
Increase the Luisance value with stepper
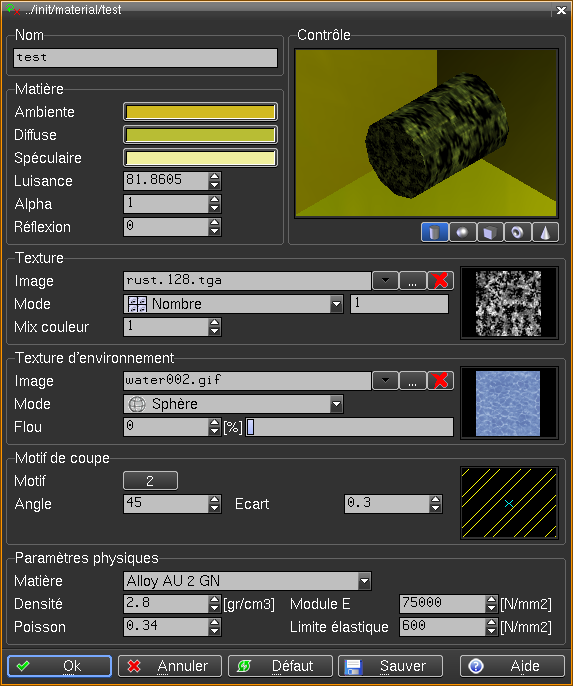coord(214,176)
